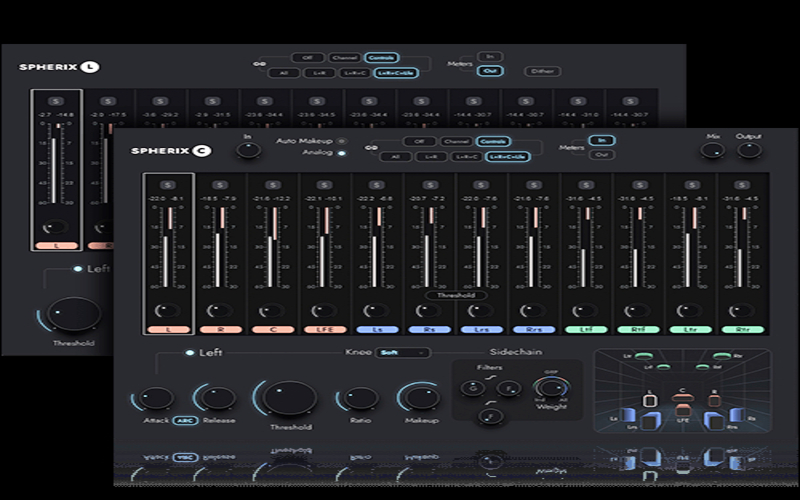800x500 pixels.
Task: Solo the LFE channel in Spherix C
Action: (x=324, y=185)
